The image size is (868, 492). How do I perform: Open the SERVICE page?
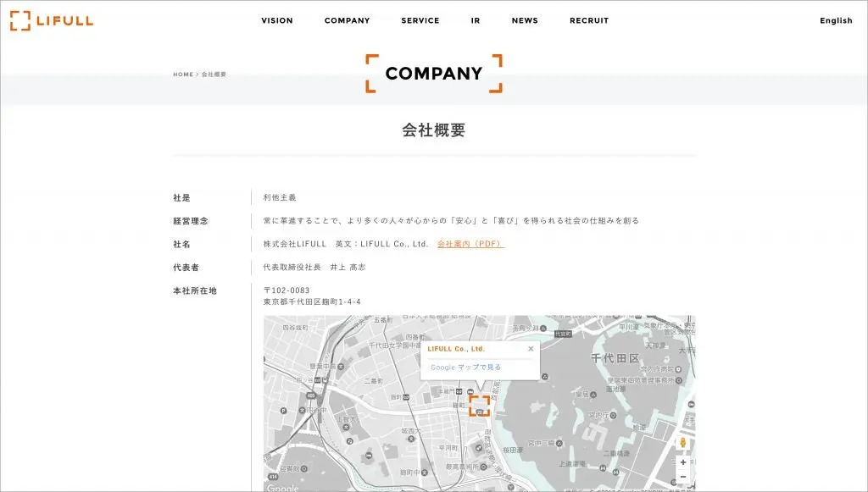[420, 20]
